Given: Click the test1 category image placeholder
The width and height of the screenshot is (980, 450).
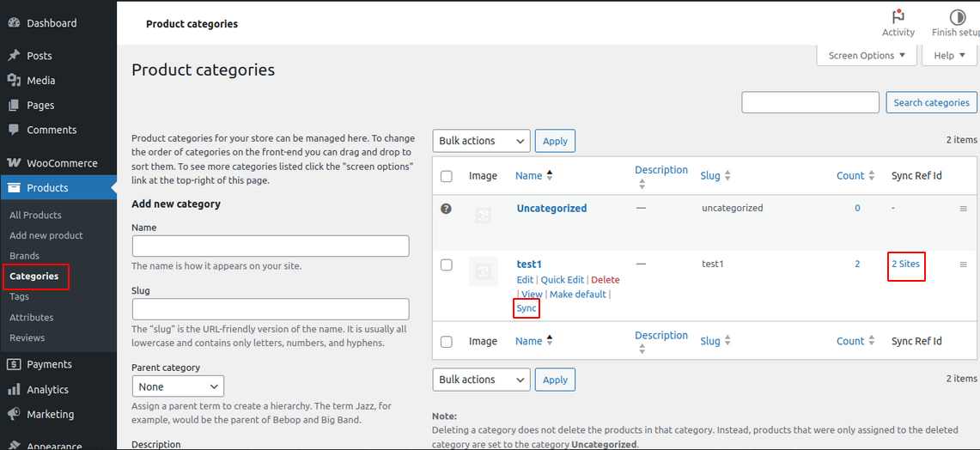Looking at the screenshot, I should click(x=484, y=271).
